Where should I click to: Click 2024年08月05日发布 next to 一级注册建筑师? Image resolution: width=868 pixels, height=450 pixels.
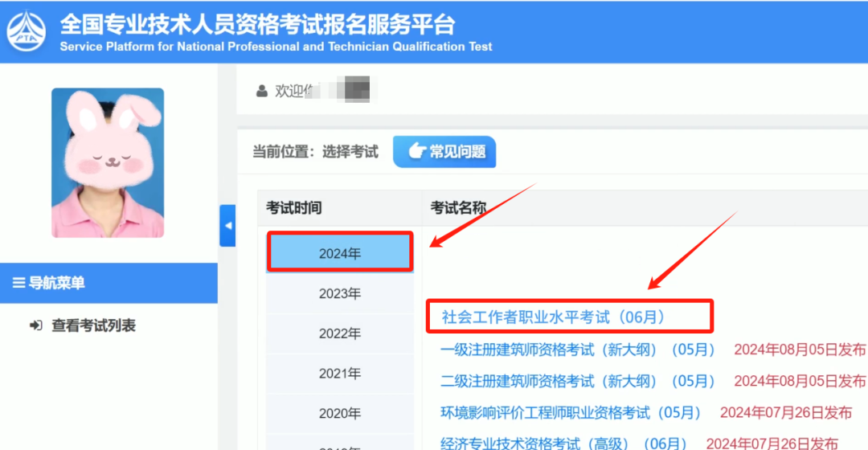800,350
